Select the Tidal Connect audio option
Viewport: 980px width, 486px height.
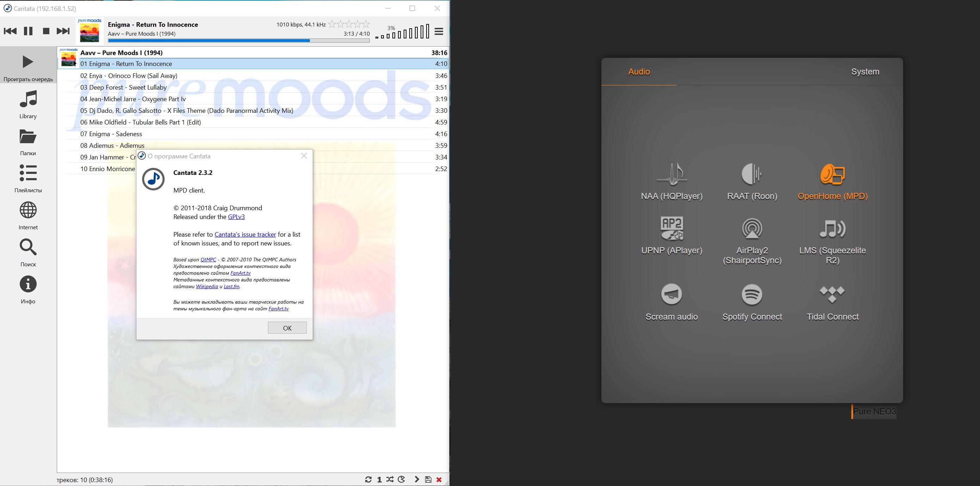point(832,303)
